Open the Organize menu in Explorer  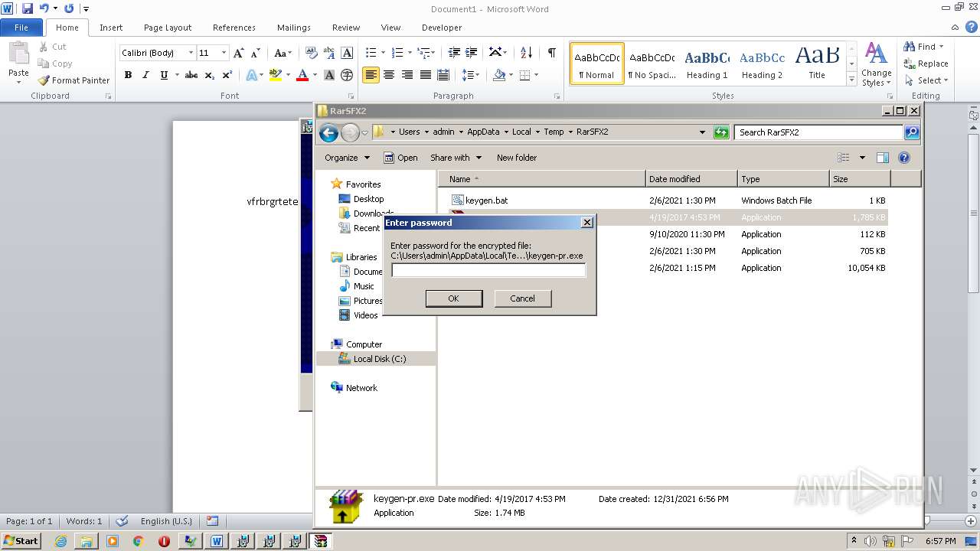click(347, 158)
